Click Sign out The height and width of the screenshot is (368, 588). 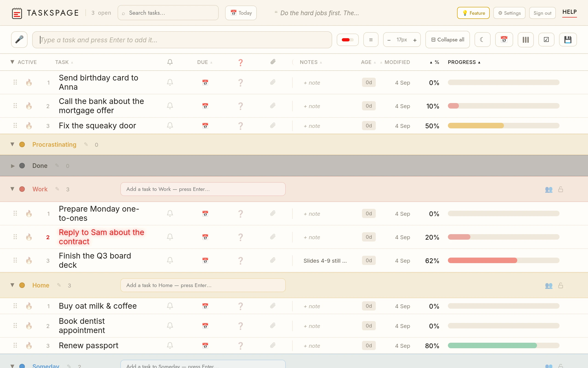tap(542, 13)
